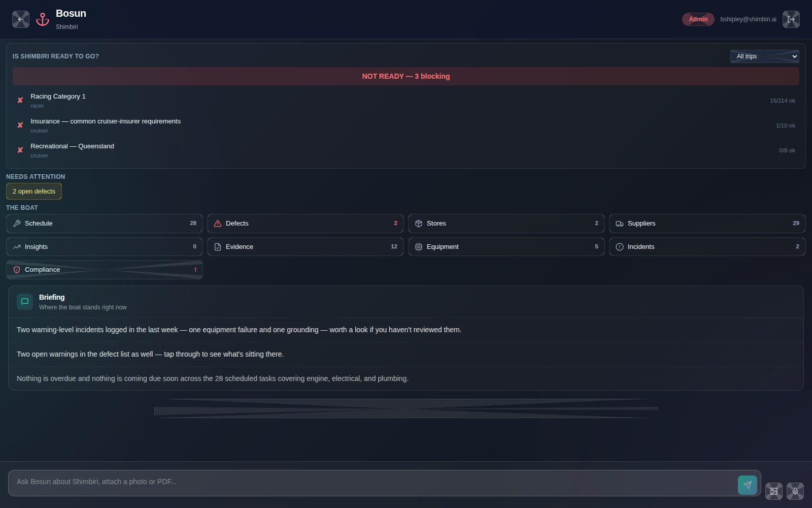This screenshot has height=508, width=812.
Task: Click the Evidence document icon
Action: pyautogui.click(x=218, y=247)
